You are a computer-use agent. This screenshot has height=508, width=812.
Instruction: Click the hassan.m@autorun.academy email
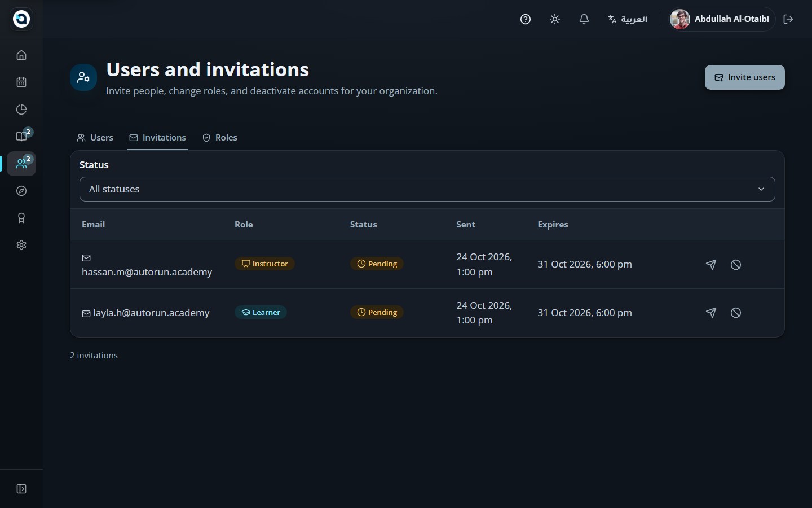tap(147, 272)
